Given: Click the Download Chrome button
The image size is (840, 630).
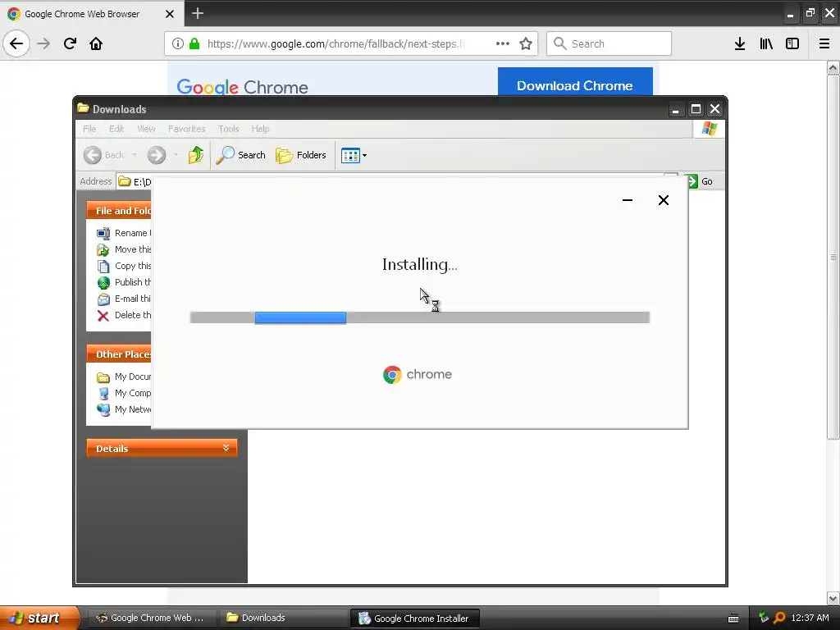Looking at the screenshot, I should [x=575, y=82].
